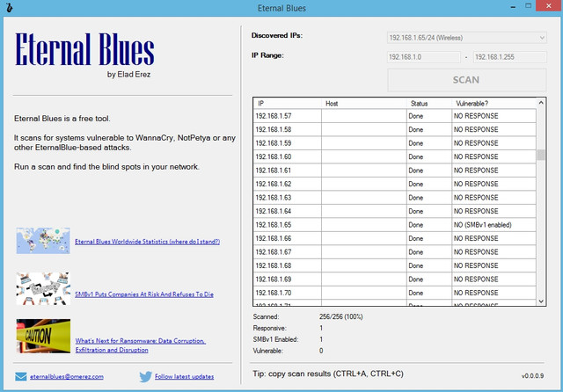This screenshot has width=563, height=392.
Task: Click Follow latest updates link
Action: [x=184, y=376]
